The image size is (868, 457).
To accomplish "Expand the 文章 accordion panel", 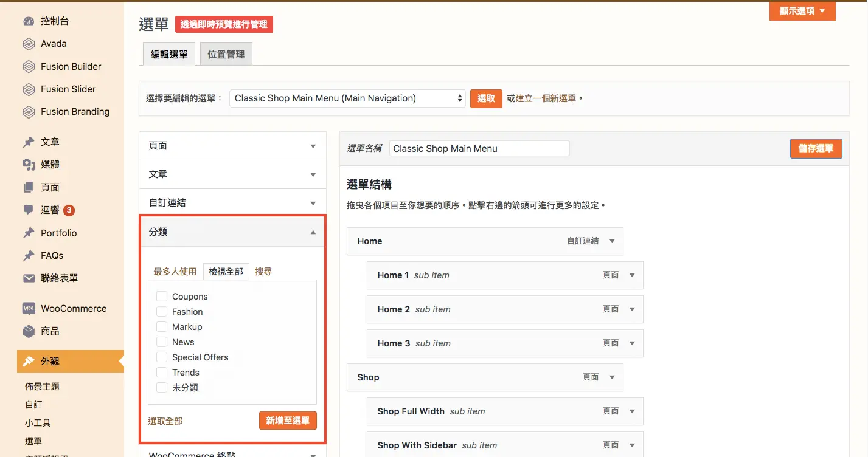I will tap(232, 174).
